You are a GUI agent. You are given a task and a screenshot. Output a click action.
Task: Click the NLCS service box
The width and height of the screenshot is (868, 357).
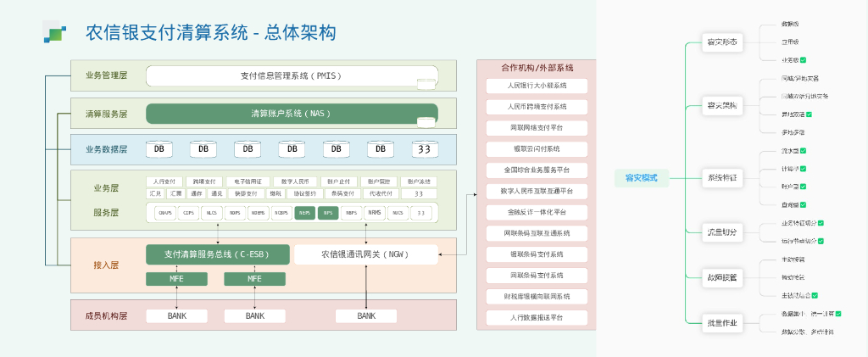click(211, 213)
